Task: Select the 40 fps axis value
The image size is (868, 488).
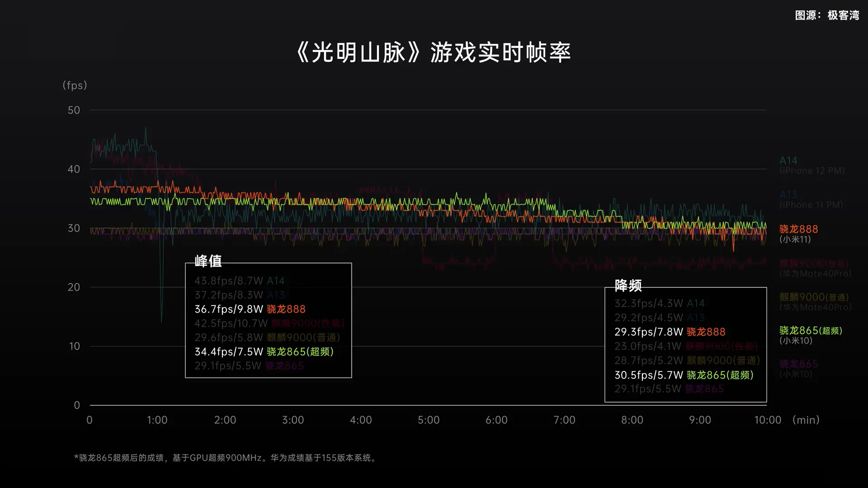Action: (74, 169)
